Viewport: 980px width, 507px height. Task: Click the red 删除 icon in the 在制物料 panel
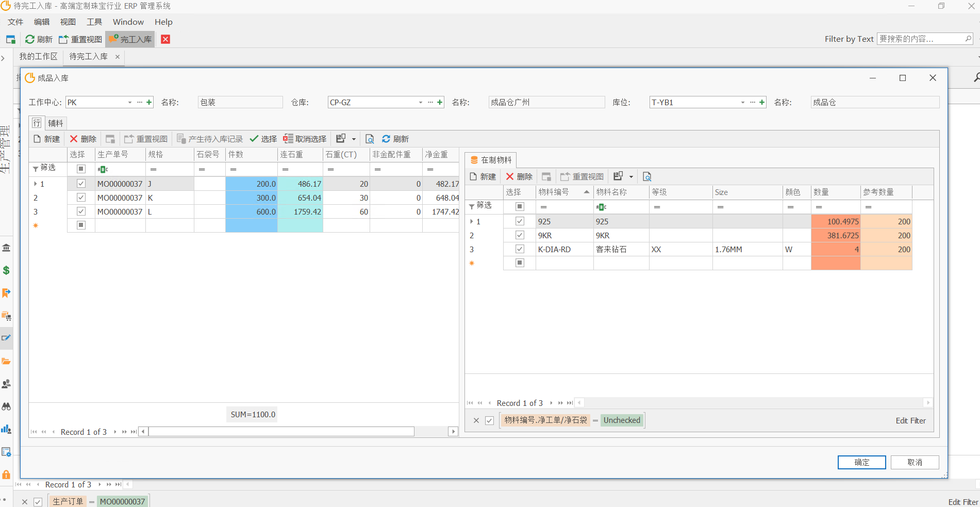pos(510,176)
